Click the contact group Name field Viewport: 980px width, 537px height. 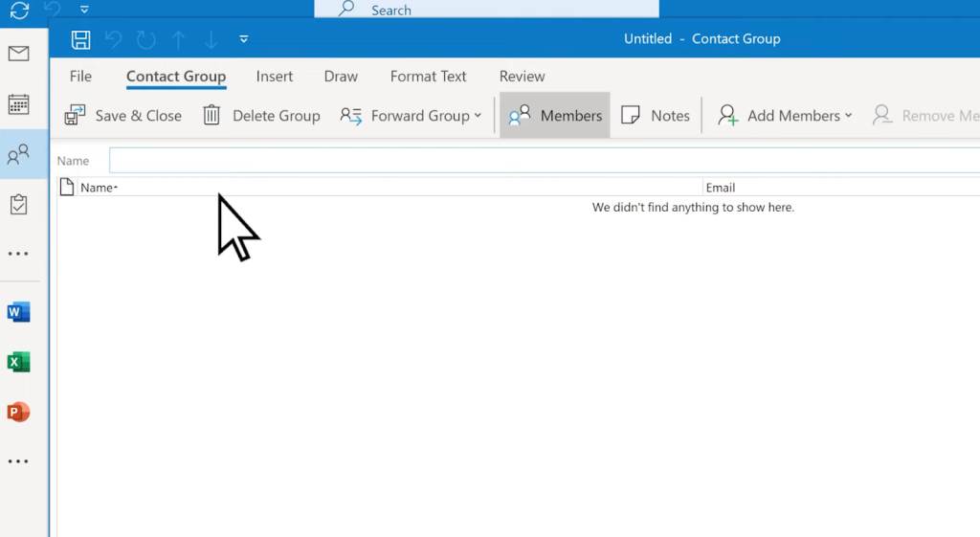(x=544, y=161)
